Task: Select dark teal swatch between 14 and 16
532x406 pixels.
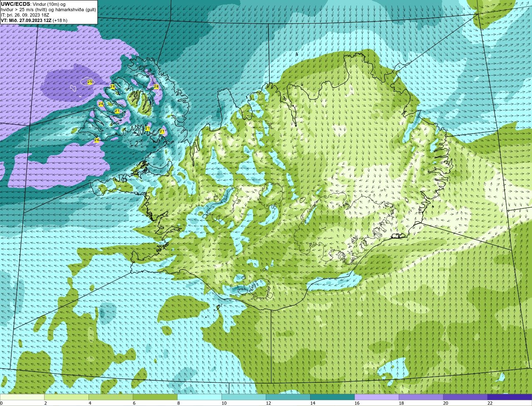Action: click(x=332, y=397)
